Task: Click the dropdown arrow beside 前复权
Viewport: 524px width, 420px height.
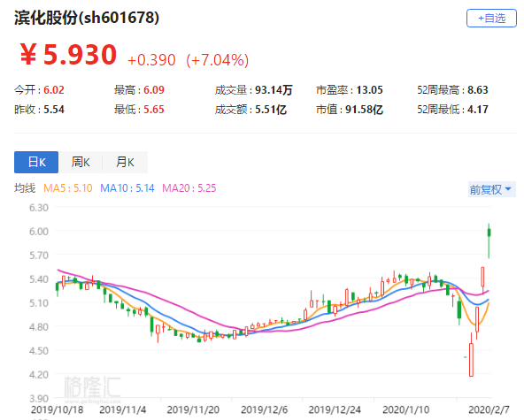Action: 508,189
